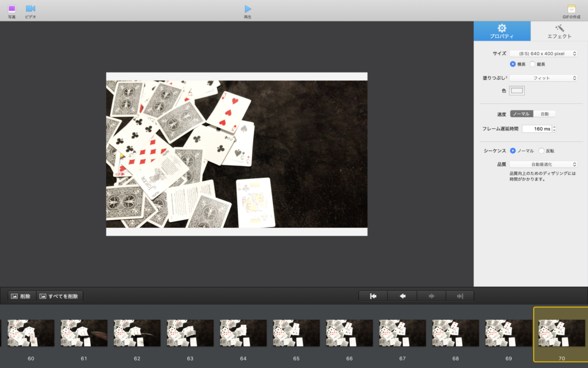Select frame thumbnail 68
Screen dimensions: 588x368
tap(455, 333)
